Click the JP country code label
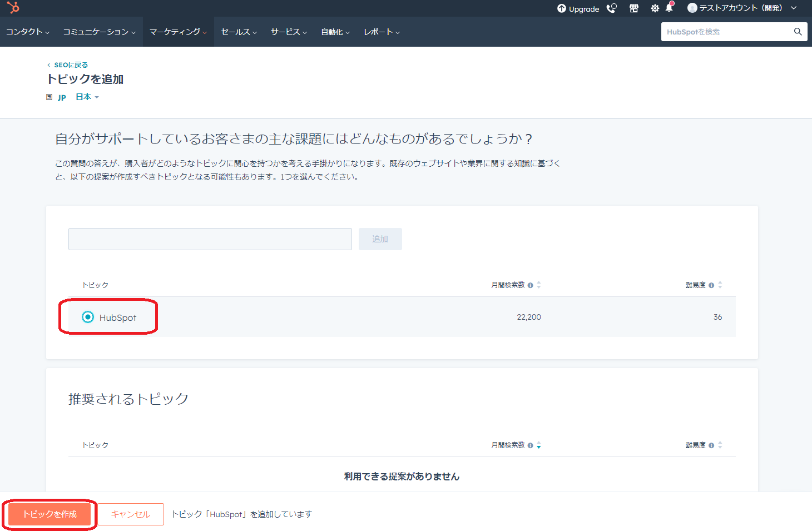Viewport: 812px width, 531px height. (x=62, y=97)
